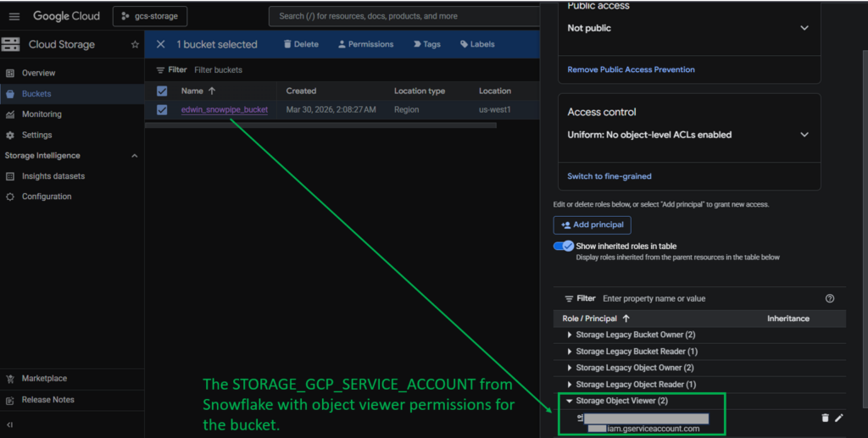This screenshot has width=868, height=438.
Task: Sort by Role / Principal column
Action: tap(596, 319)
